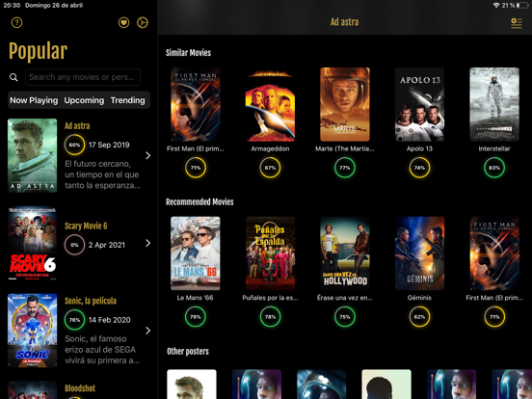Switch to Now Playing segment

coord(34,100)
